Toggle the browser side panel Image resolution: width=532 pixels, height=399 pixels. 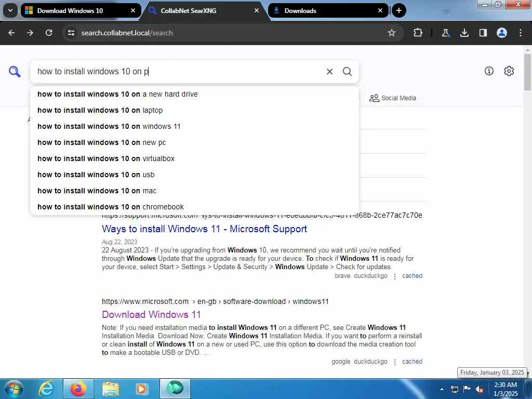coord(483,33)
